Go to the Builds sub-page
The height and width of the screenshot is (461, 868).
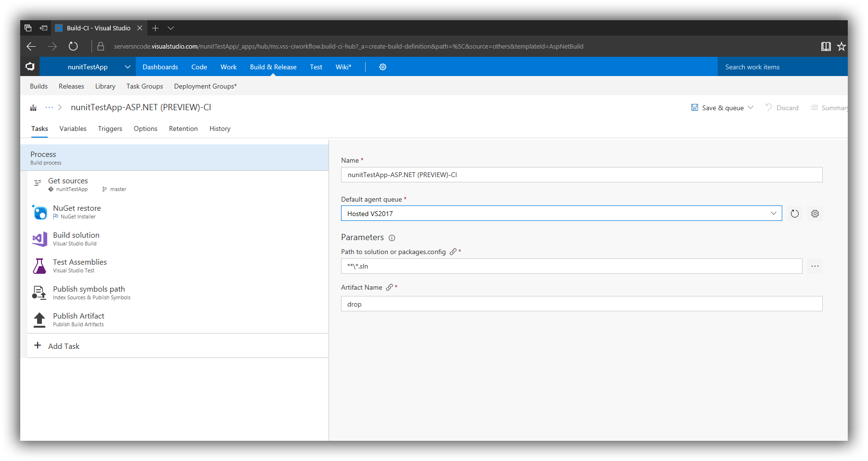click(x=39, y=86)
